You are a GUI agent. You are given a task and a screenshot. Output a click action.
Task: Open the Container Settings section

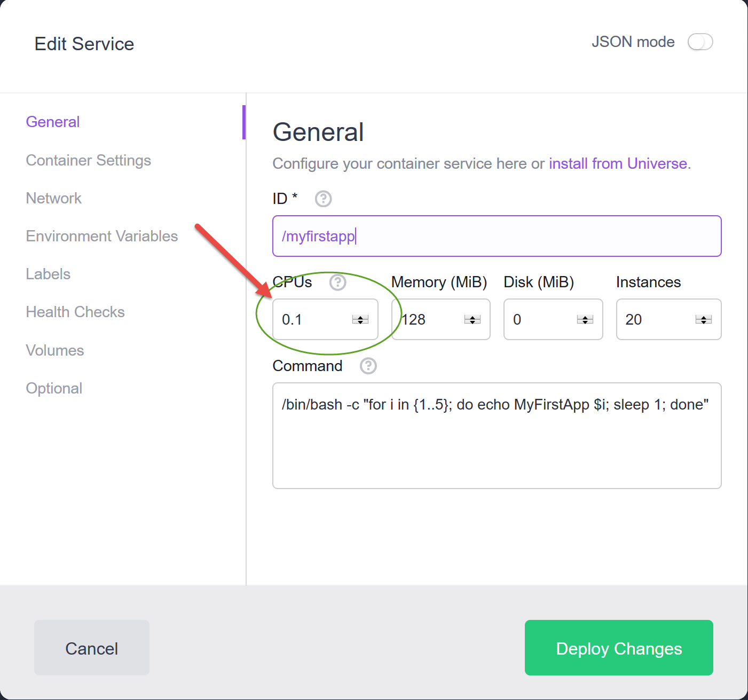89,160
